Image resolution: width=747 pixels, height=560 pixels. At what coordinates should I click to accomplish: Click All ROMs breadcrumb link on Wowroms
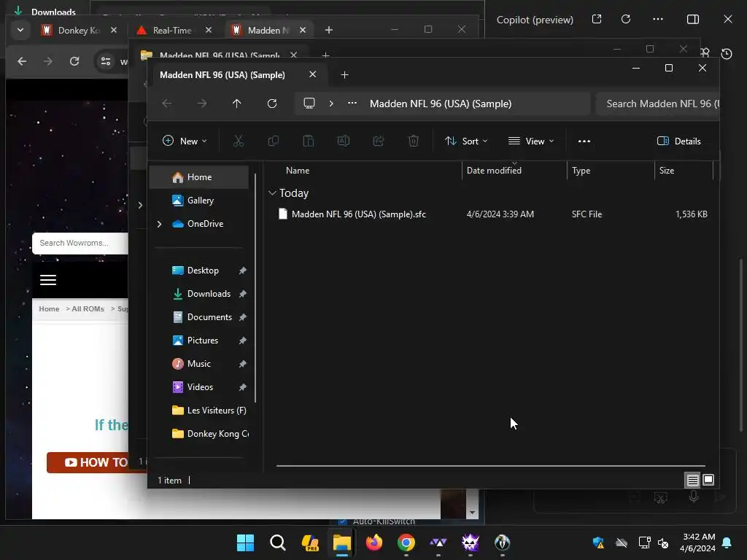(88, 308)
